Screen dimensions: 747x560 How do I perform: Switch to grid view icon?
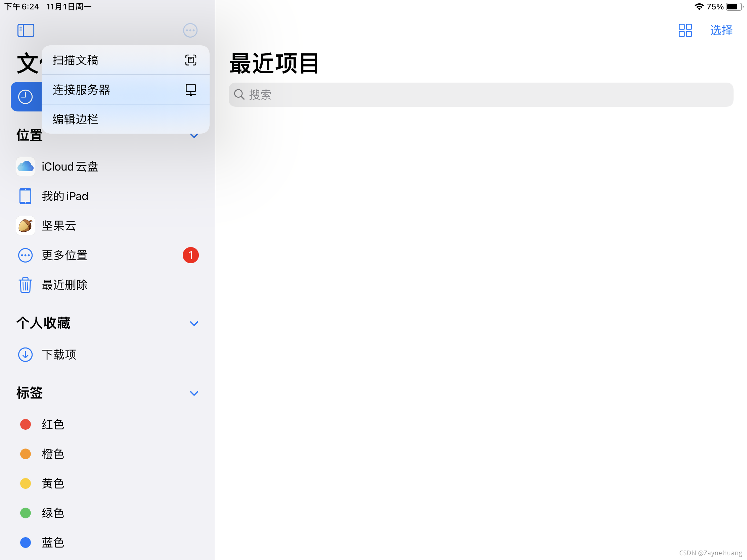685,30
